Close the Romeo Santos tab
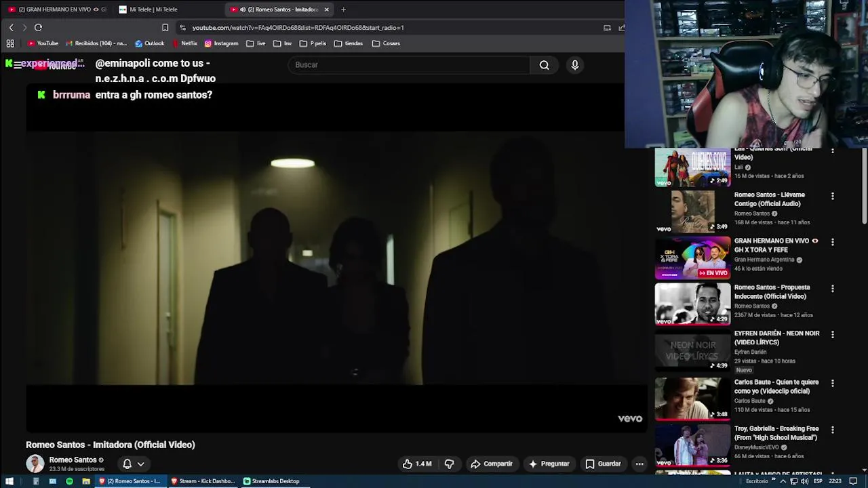 click(x=327, y=9)
